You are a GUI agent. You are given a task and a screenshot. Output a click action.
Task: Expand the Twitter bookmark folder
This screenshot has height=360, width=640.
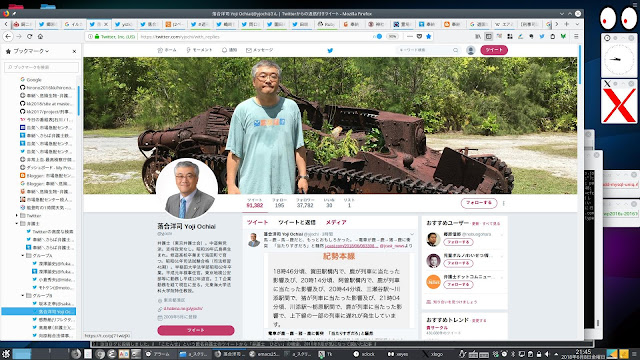pos(17,216)
